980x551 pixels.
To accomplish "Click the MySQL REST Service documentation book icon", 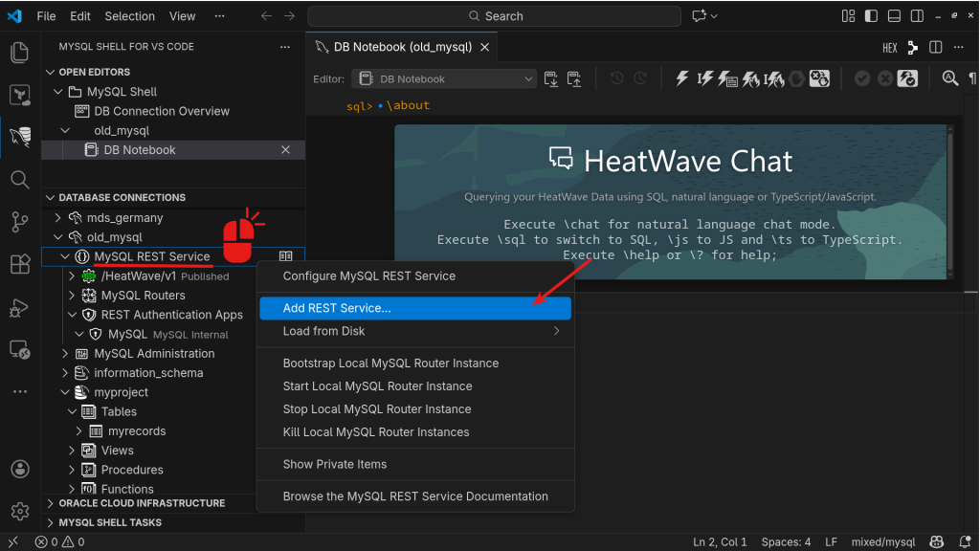I will pyautogui.click(x=285, y=256).
